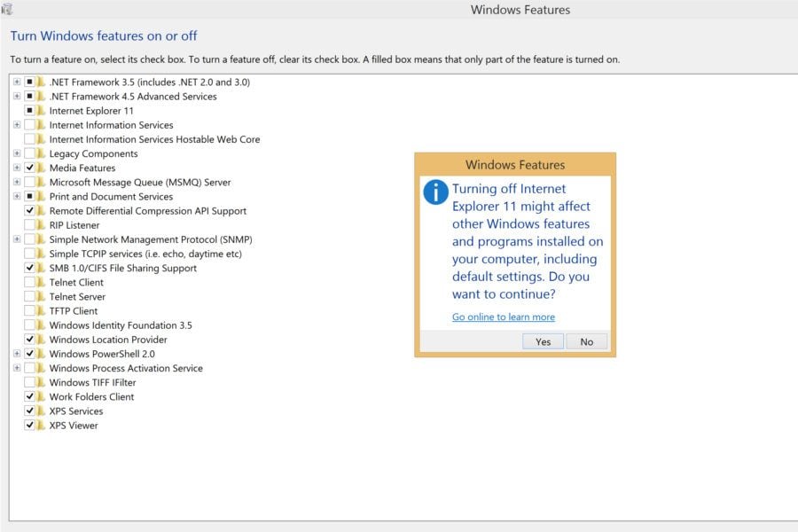Click the folder icon beside Work Folders Client
Image resolution: width=798 pixels, height=532 pixels.
coord(41,396)
